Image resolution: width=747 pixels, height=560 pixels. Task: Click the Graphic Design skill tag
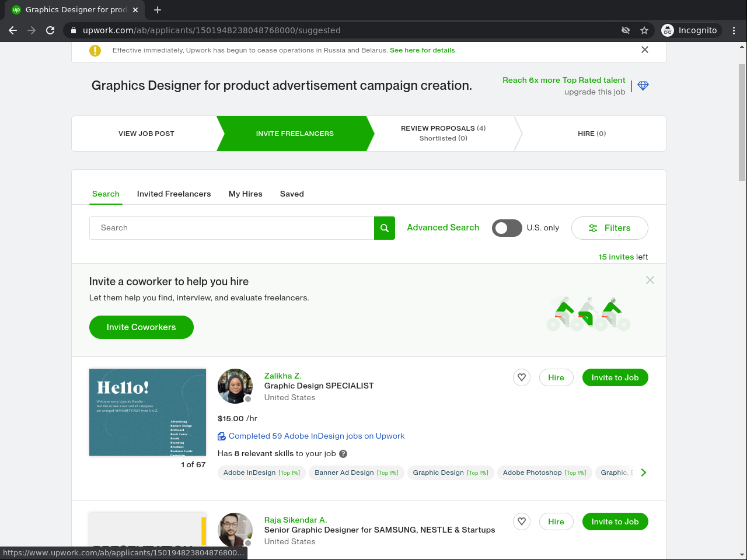451,473
